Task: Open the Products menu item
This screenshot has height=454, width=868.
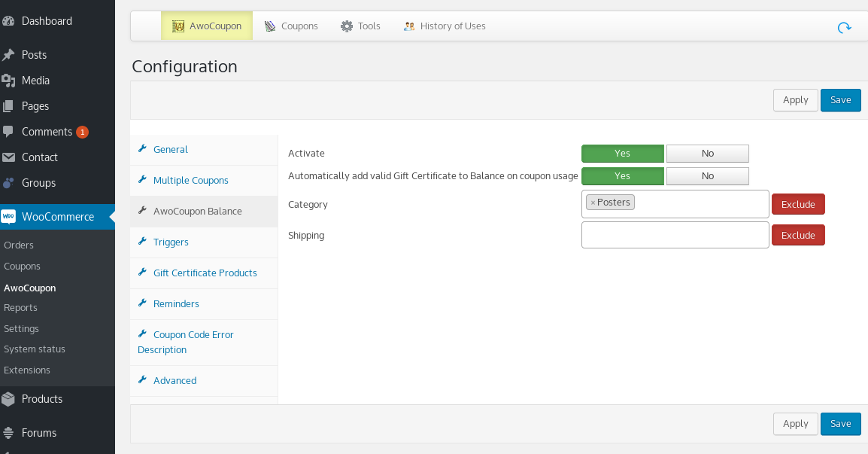Action: (x=42, y=399)
